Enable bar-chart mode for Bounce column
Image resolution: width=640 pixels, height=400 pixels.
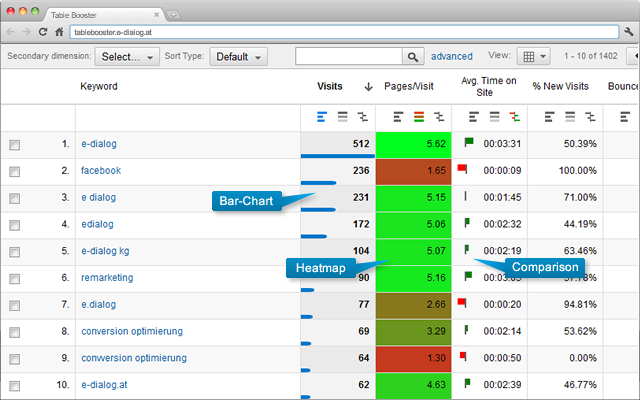click(625, 117)
